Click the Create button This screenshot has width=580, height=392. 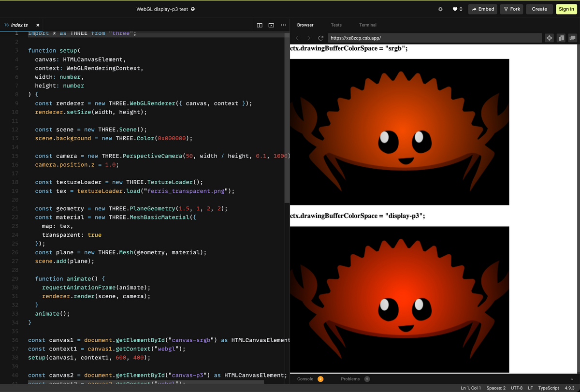click(x=539, y=9)
